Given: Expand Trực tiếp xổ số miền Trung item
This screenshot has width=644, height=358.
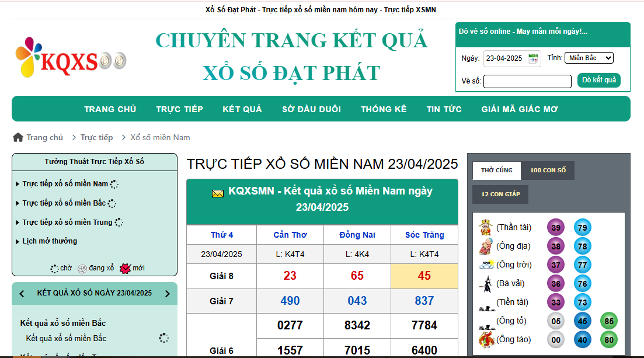Looking at the screenshot, I should click(67, 223).
